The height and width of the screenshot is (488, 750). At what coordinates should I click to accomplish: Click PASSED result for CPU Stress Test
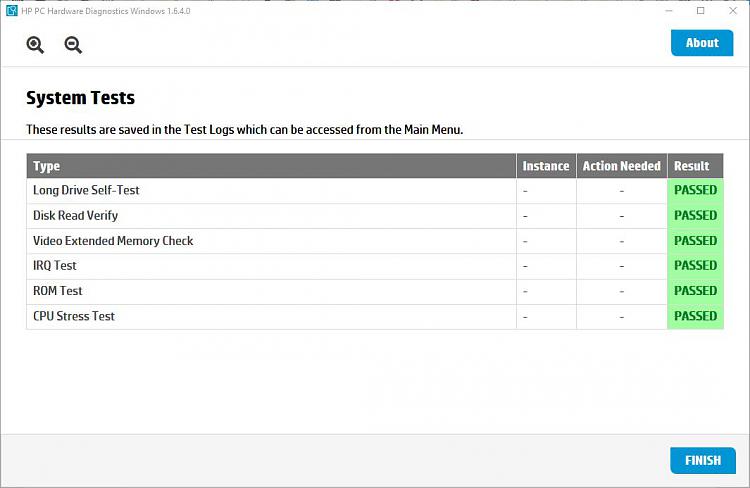695,316
